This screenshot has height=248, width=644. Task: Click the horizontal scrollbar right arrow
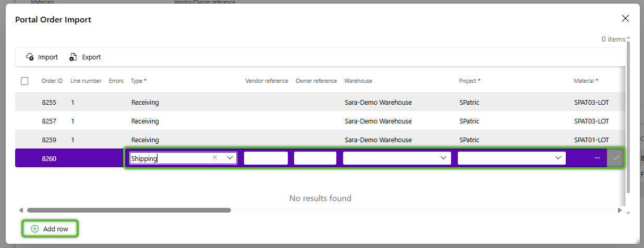[x=619, y=210]
